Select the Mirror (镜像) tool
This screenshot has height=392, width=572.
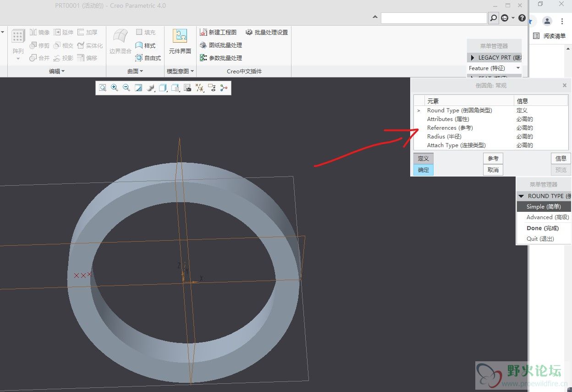pyautogui.click(x=40, y=32)
